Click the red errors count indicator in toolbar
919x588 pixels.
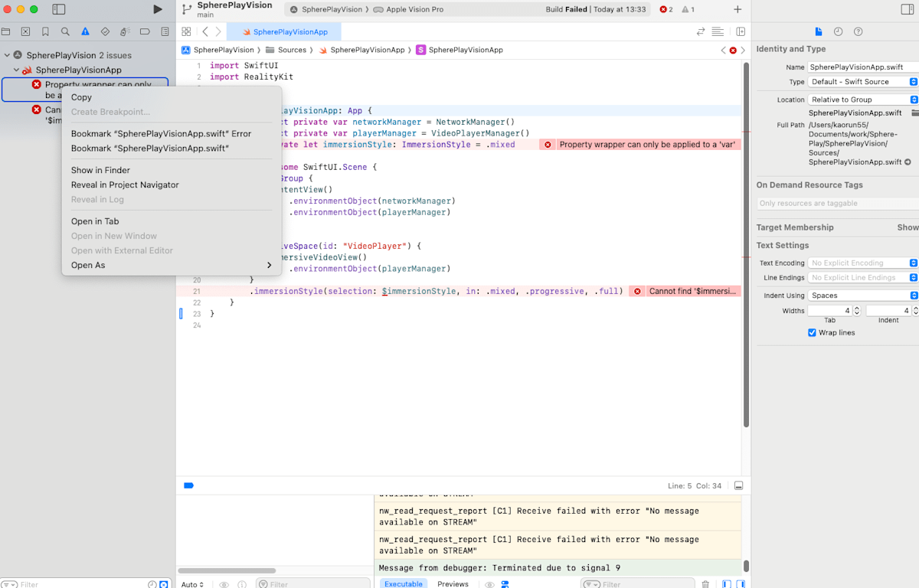coord(666,9)
